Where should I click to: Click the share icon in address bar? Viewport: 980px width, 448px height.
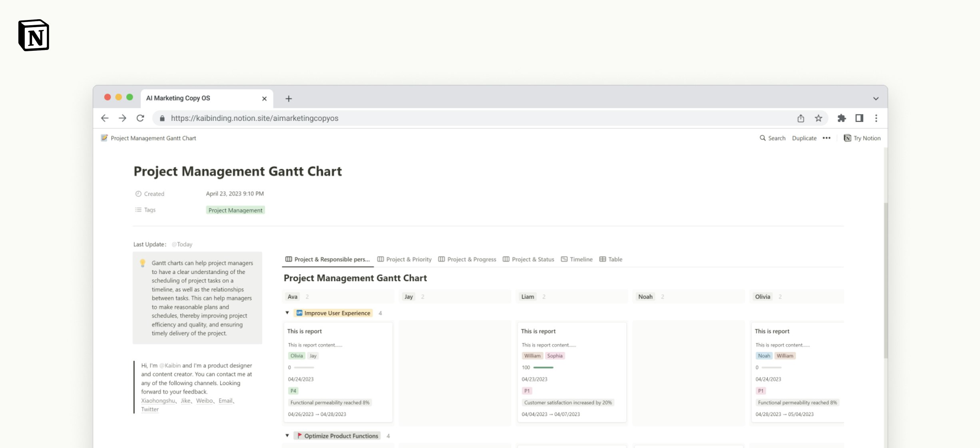801,118
